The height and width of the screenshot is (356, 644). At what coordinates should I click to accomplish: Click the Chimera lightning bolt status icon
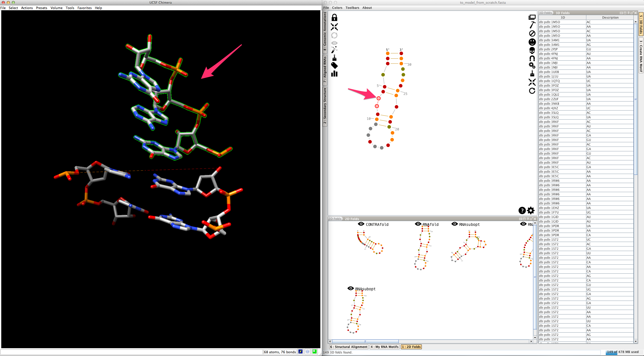point(300,352)
